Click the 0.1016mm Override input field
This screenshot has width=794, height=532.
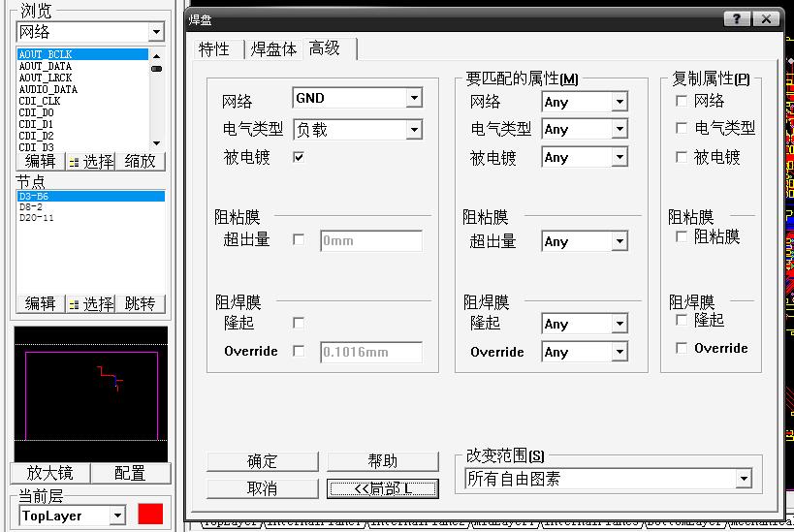(371, 352)
